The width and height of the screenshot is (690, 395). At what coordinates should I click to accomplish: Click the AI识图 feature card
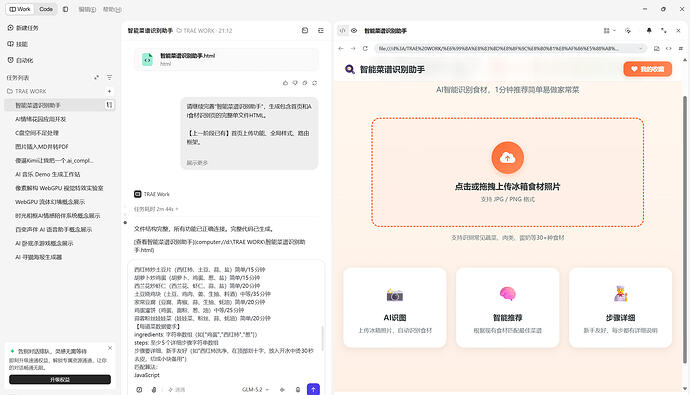point(395,307)
